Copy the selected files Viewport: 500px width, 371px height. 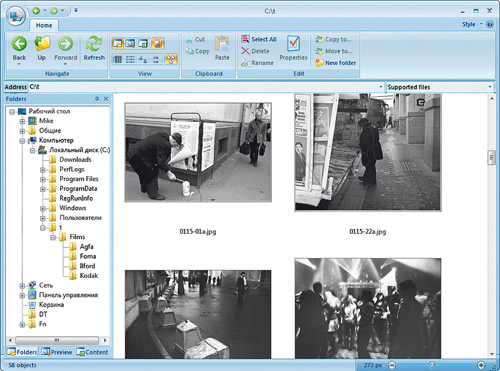coord(197,51)
